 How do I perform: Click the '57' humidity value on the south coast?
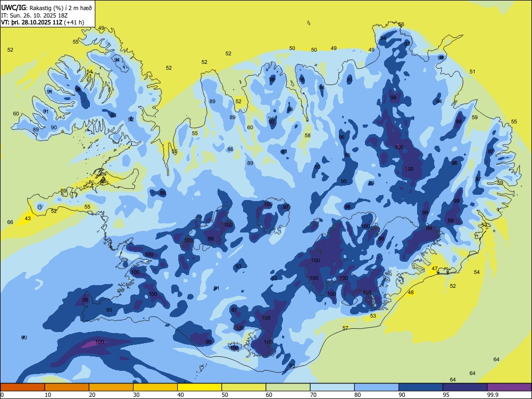tap(345, 328)
